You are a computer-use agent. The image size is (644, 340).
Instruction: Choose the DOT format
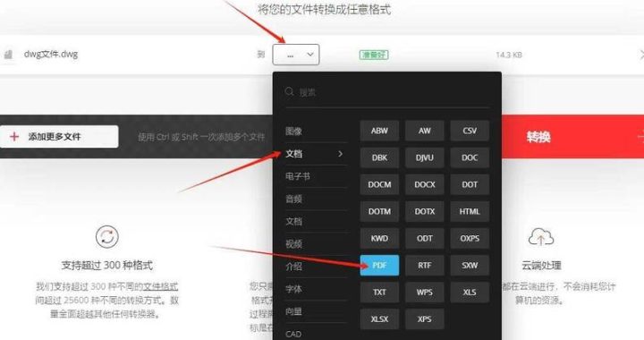point(470,185)
